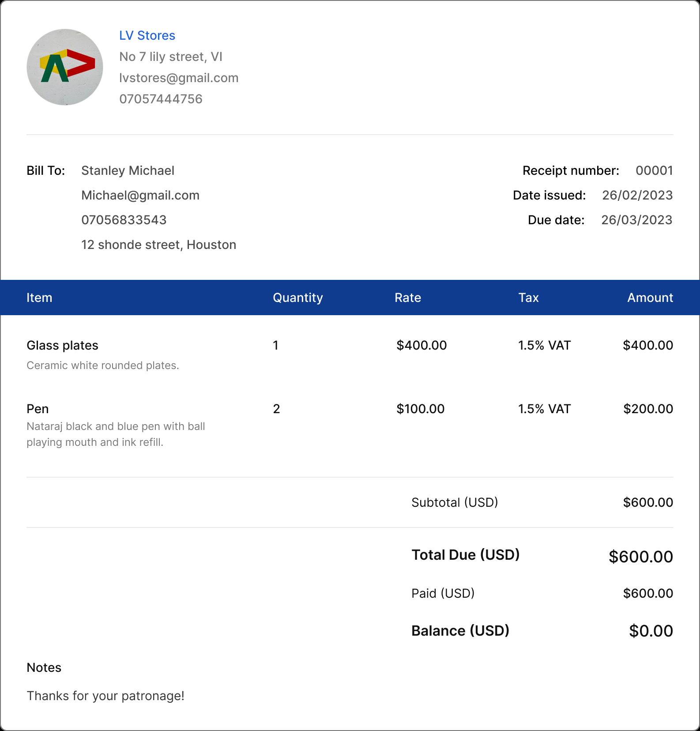Click the date issued value 26/02/2023
This screenshot has height=731, width=700.
coord(637,195)
